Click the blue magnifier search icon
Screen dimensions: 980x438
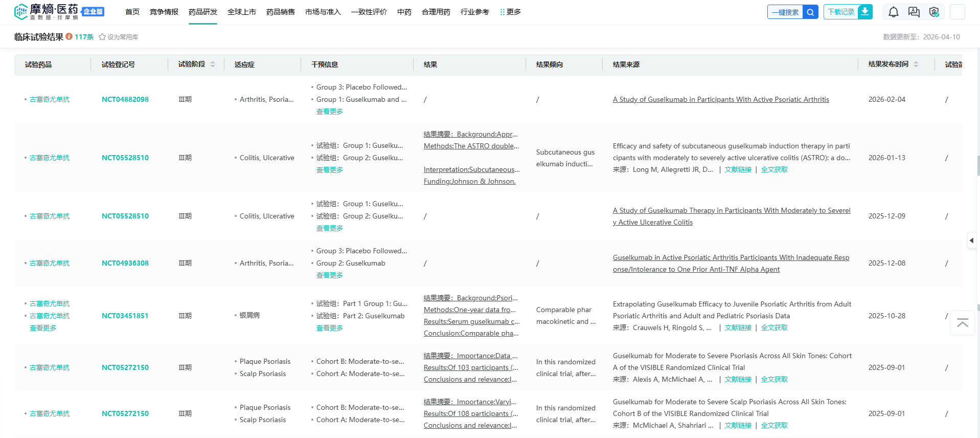coord(810,12)
